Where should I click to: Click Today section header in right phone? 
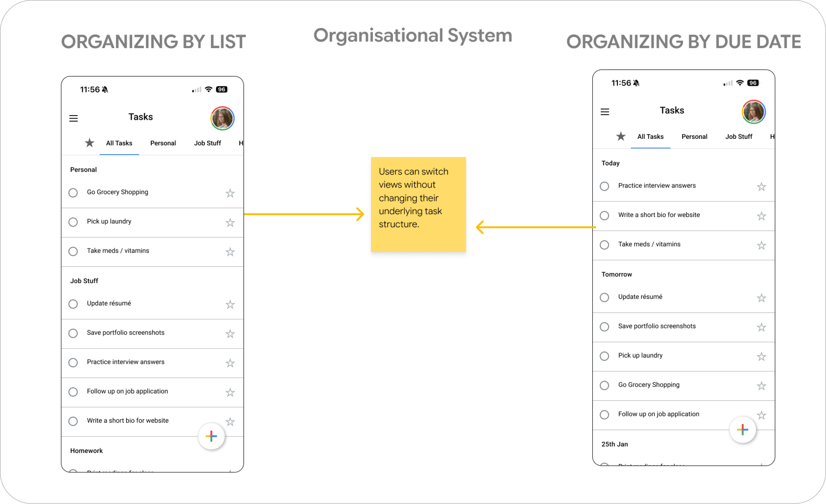click(x=610, y=163)
